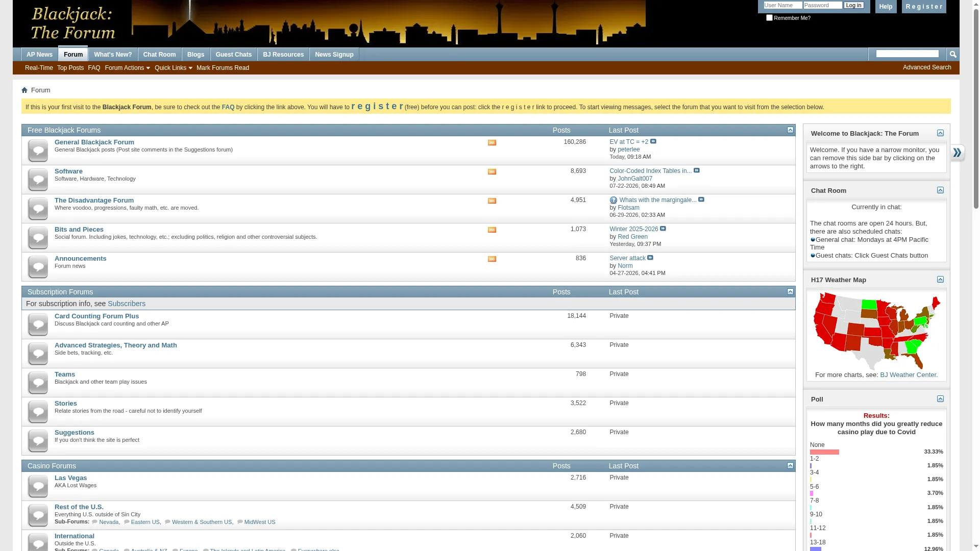980x551 pixels.
Task: Click the Suggestions forum status icon
Action: [38, 441]
